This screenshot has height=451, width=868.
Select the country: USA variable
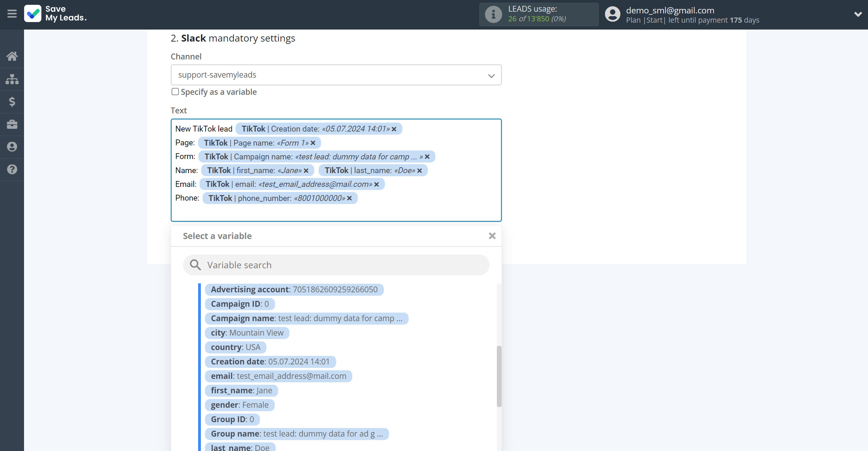pyautogui.click(x=236, y=347)
